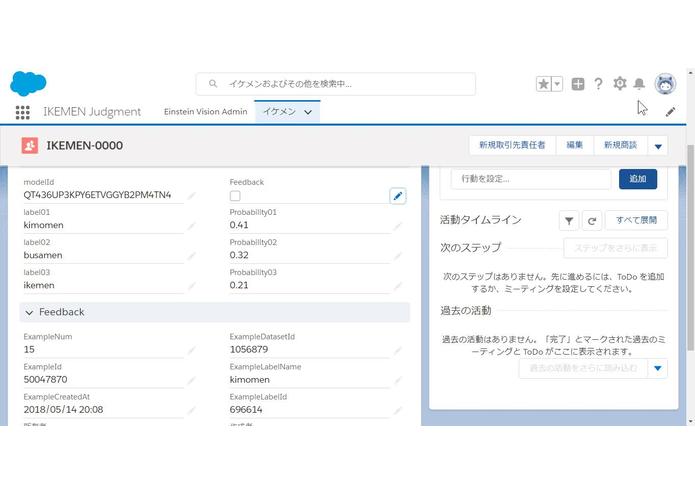Edit the ExampleId pencil icon

pyautogui.click(x=191, y=381)
